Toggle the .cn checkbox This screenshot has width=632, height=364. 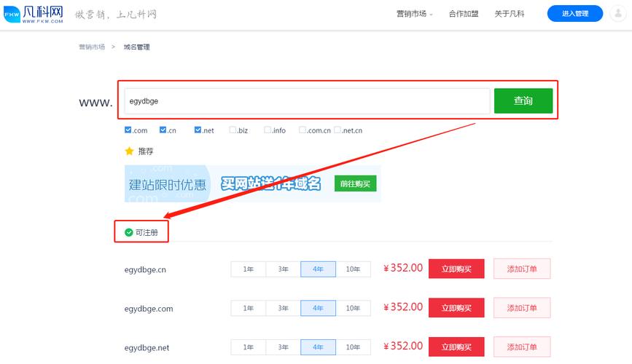[x=163, y=130]
